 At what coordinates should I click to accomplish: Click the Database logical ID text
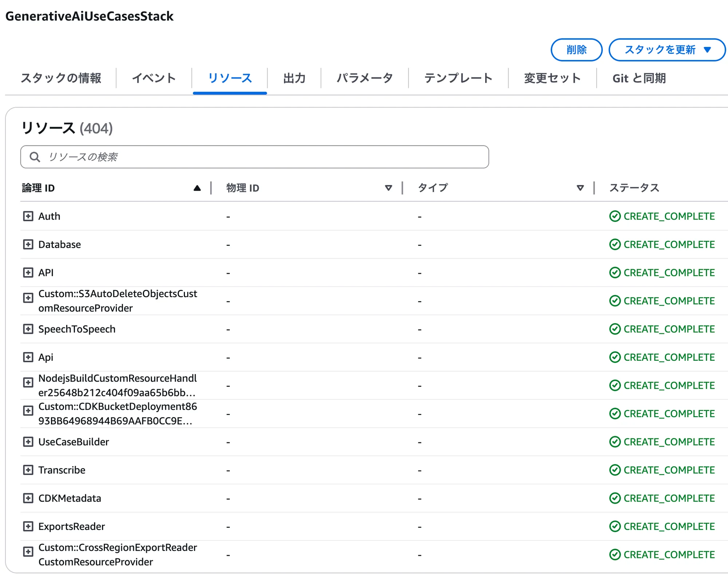click(x=60, y=244)
